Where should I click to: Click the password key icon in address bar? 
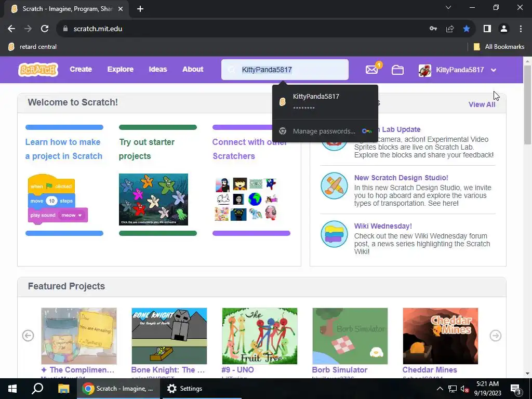pos(433,29)
